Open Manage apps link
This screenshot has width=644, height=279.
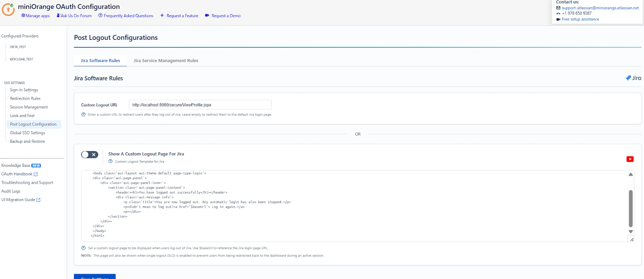coord(38,16)
